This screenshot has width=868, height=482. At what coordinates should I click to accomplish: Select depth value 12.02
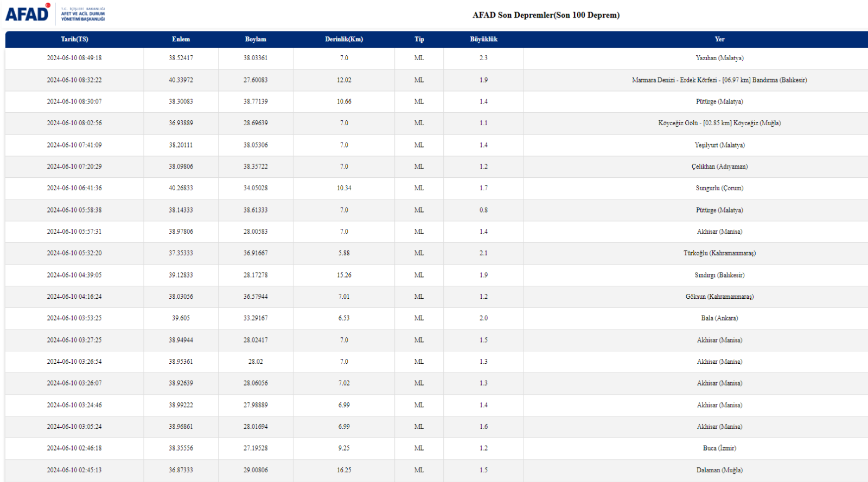344,80
